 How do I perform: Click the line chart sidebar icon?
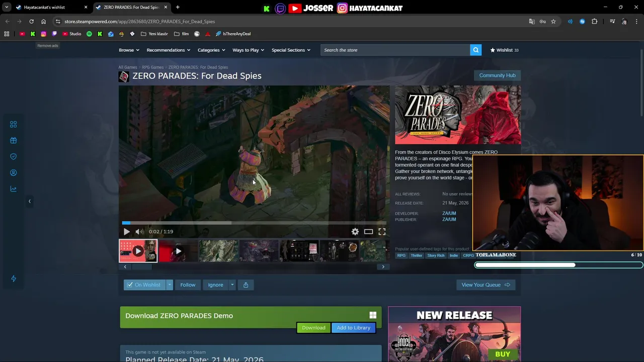(x=14, y=189)
